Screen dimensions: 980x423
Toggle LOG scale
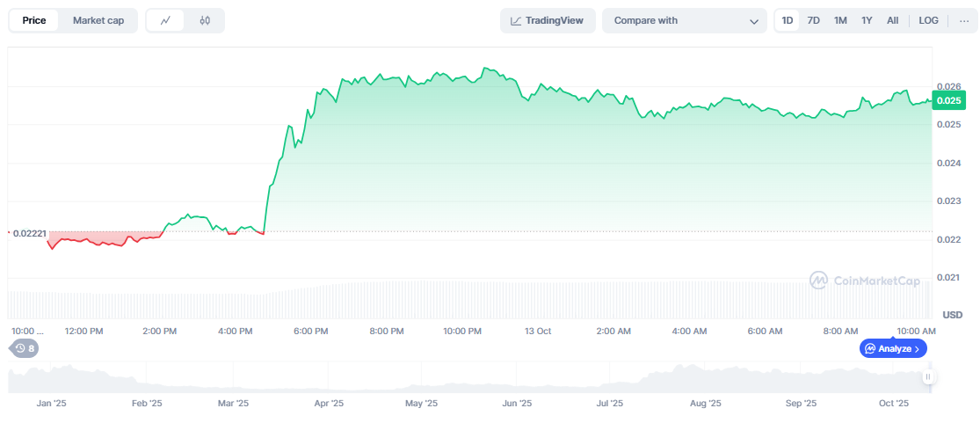coord(928,20)
